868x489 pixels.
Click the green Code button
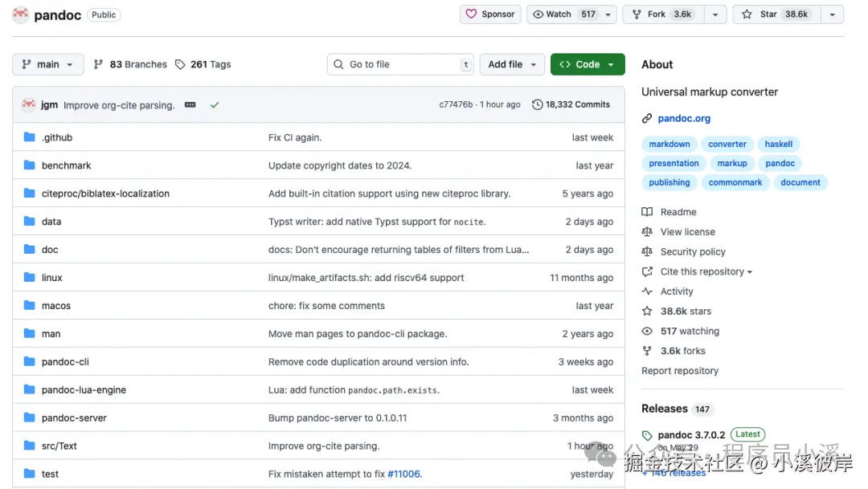588,64
